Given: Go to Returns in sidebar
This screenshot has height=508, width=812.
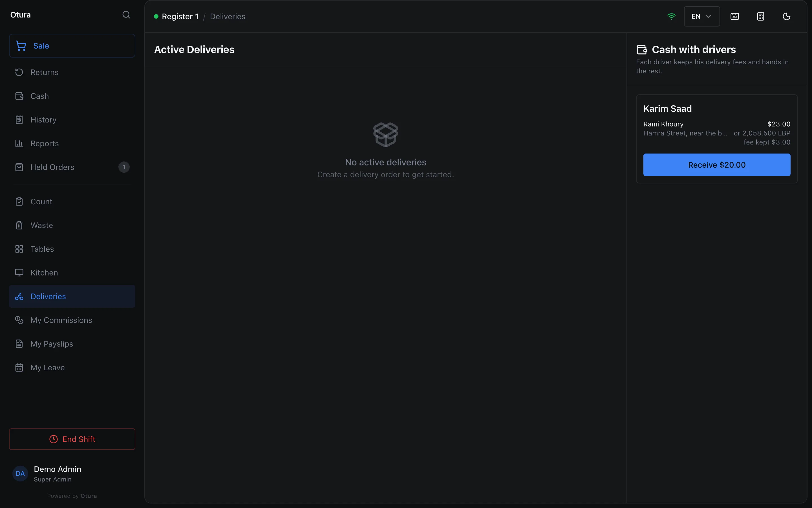Looking at the screenshot, I should point(72,72).
